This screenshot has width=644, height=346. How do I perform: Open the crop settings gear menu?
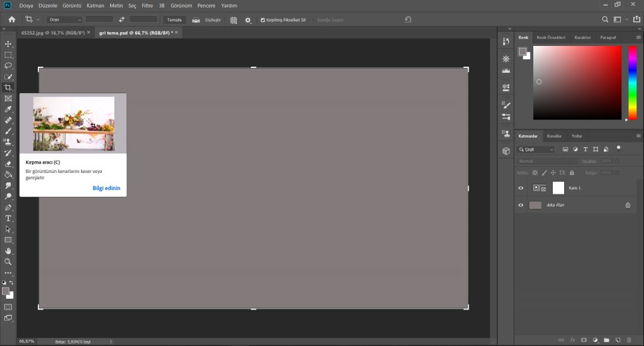click(248, 20)
